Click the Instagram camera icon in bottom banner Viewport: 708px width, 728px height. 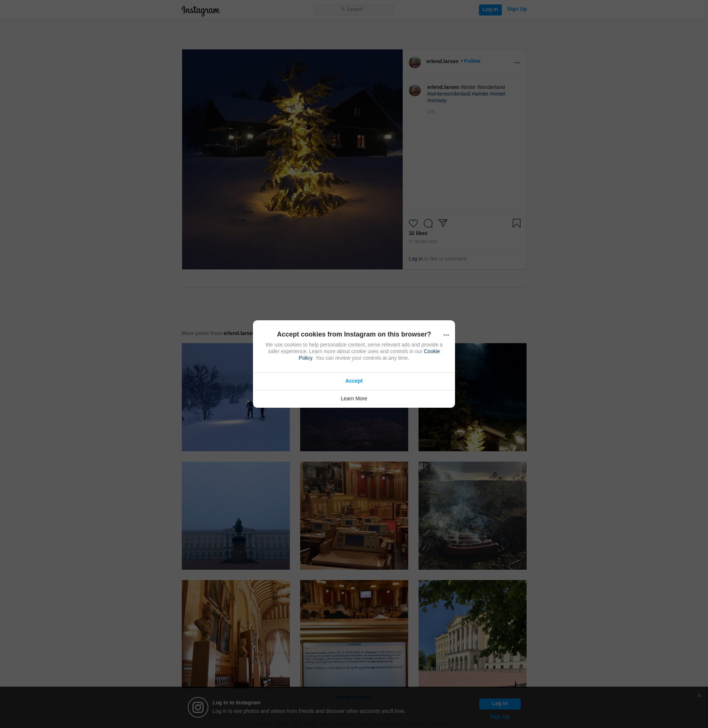(x=198, y=707)
